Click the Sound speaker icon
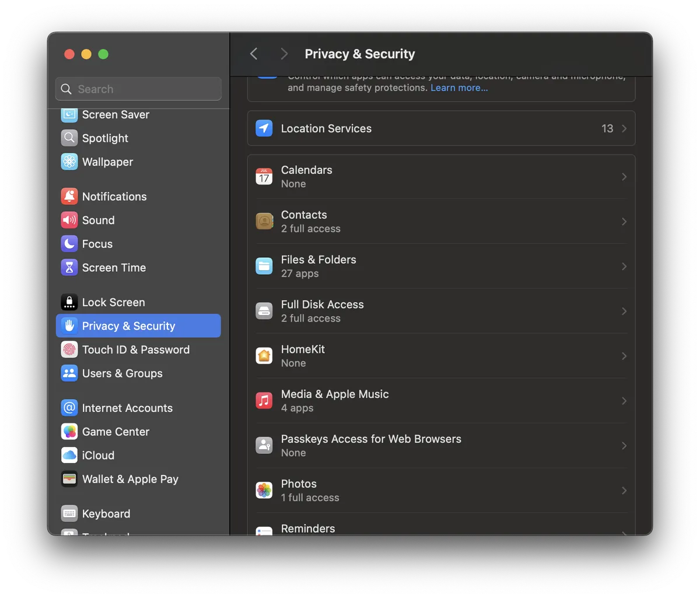 [x=69, y=220]
